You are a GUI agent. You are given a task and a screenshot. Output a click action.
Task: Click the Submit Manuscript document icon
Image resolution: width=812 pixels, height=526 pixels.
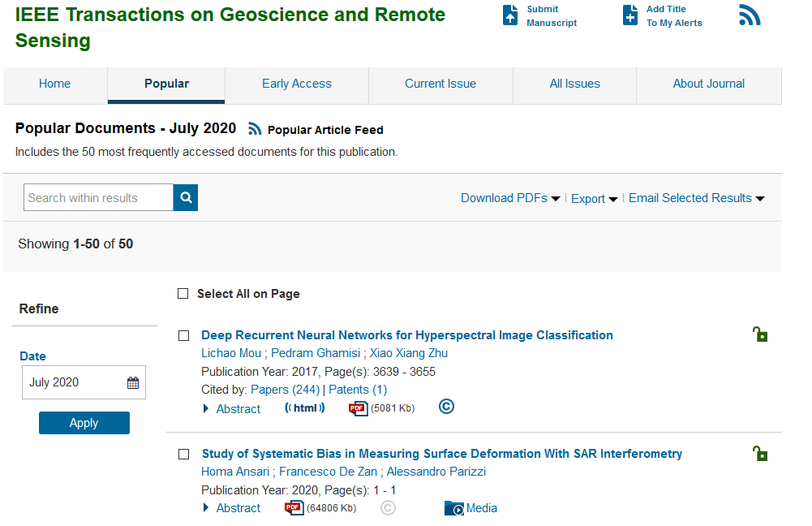(510, 15)
